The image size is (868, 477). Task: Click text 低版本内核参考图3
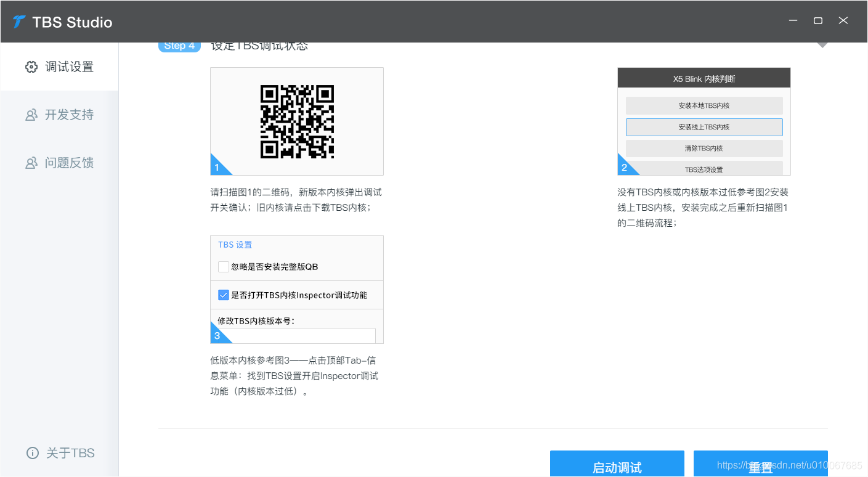pos(250,360)
